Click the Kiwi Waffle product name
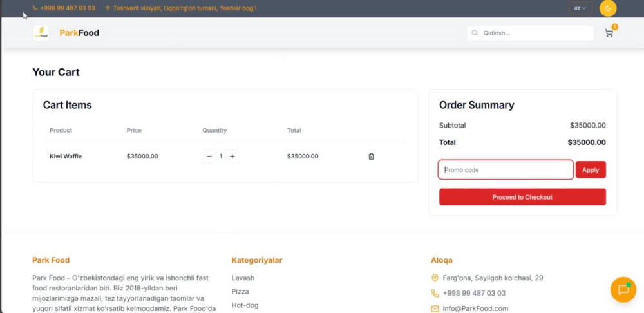This screenshot has width=644, height=313. (66, 156)
